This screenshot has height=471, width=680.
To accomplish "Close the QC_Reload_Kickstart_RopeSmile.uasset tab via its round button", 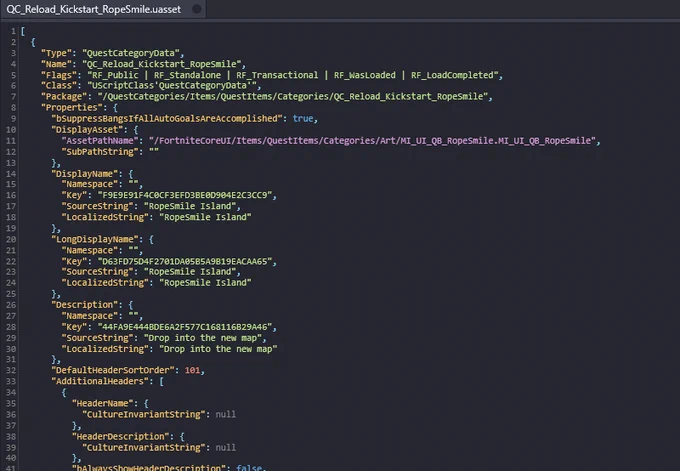I will click(196, 9).
